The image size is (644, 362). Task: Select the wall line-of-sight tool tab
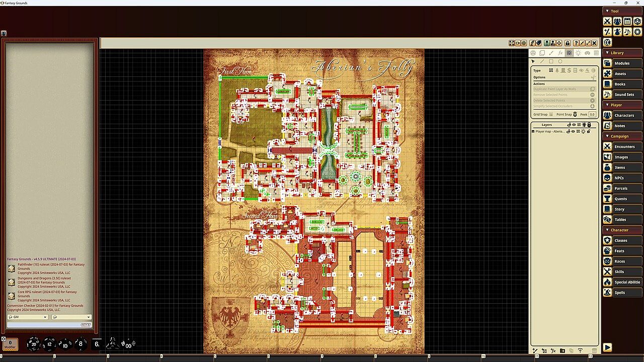pyautogui.click(x=569, y=53)
